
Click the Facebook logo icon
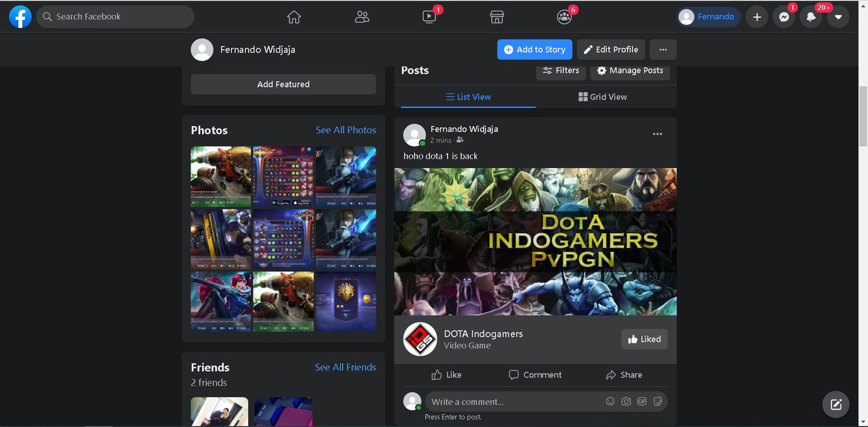pos(20,17)
